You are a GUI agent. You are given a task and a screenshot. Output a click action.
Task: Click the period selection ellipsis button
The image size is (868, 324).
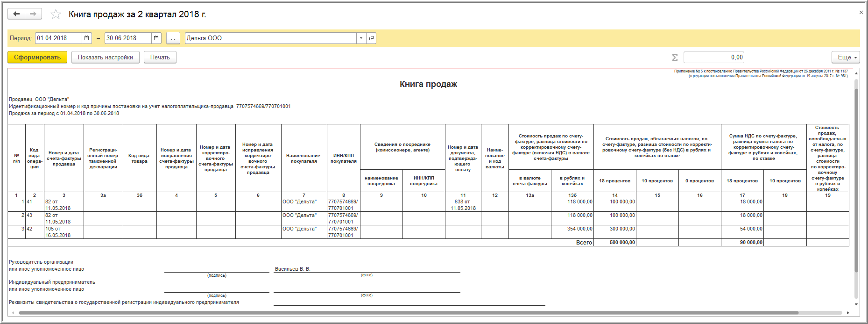point(173,38)
